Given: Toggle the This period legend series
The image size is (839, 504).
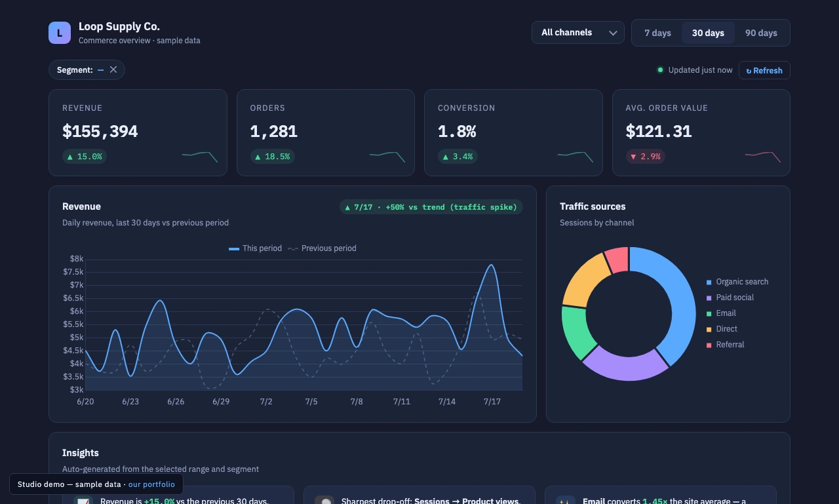Looking at the screenshot, I should coord(255,248).
